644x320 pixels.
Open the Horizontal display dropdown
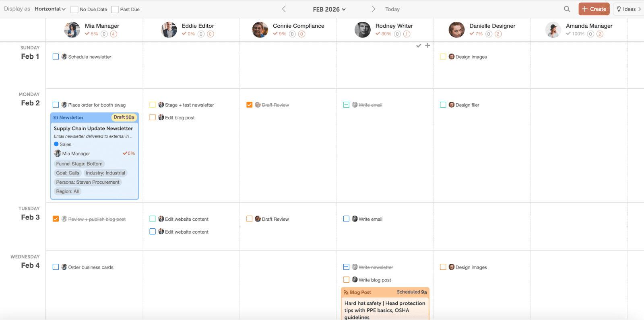coord(50,9)
